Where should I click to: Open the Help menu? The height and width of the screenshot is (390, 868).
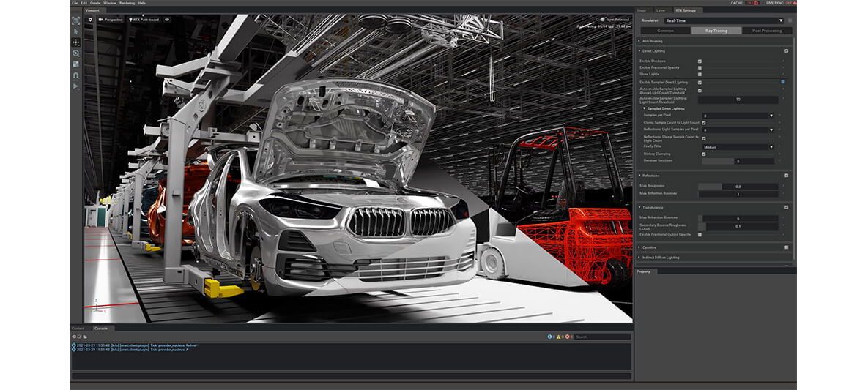point(141,3)
